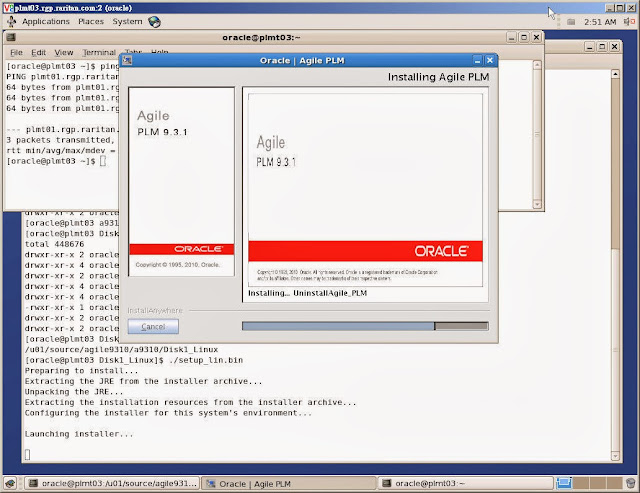This screenshot has width=640, height=493.
Task: Minimize the Agile PLM installer window
Action: [477, 60]
